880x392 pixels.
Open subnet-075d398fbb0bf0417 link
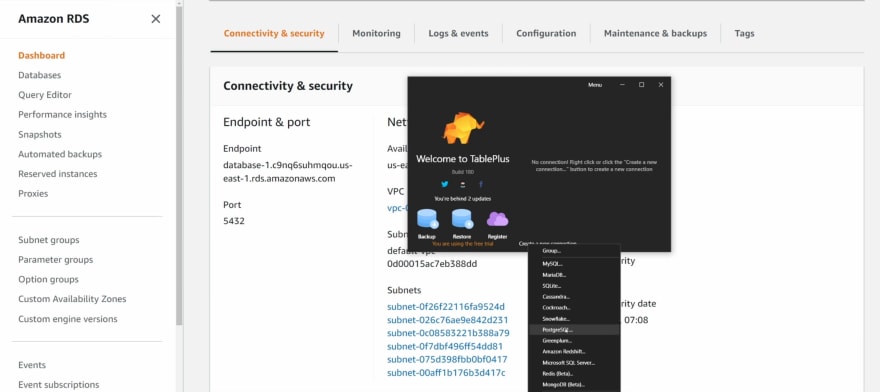tap(447, 359)
